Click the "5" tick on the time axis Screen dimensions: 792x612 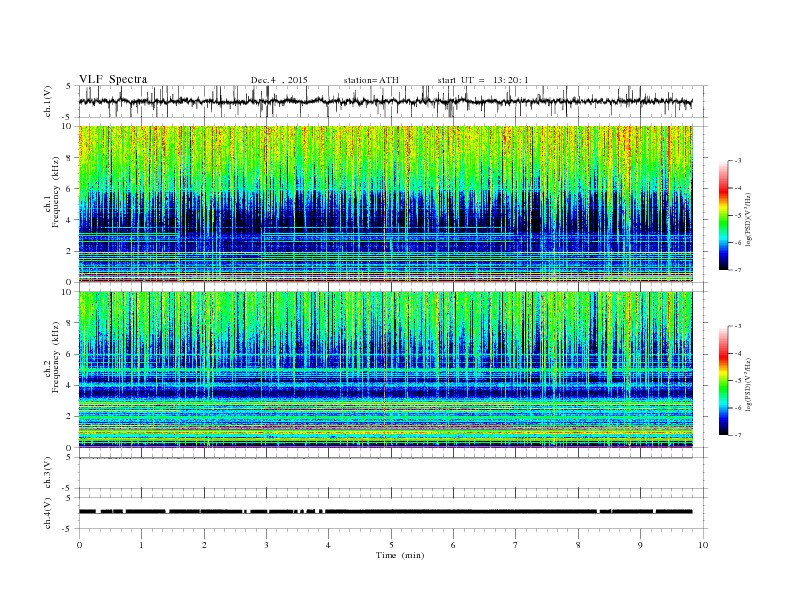pyautogui.click(x=391, y=545)
